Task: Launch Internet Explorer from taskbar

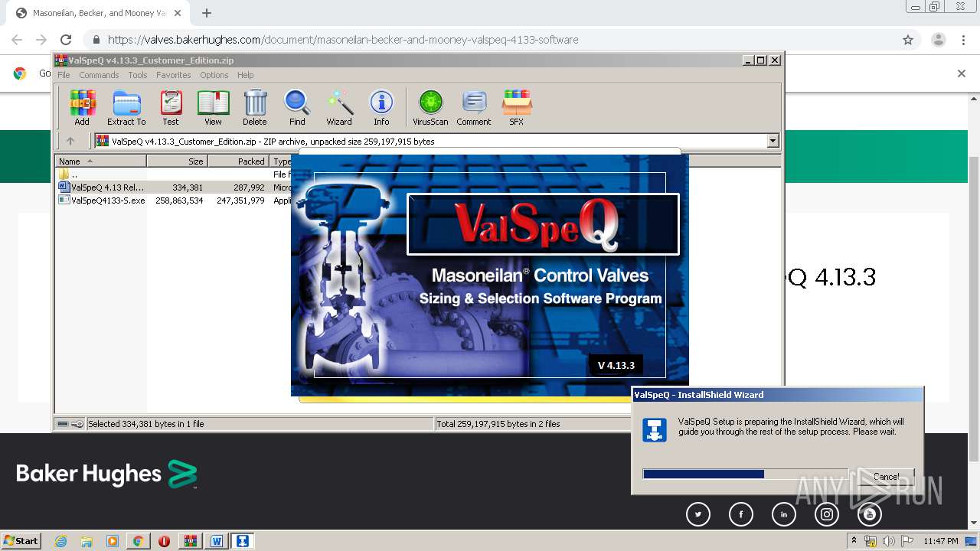Action: click(x=60, y=541)
